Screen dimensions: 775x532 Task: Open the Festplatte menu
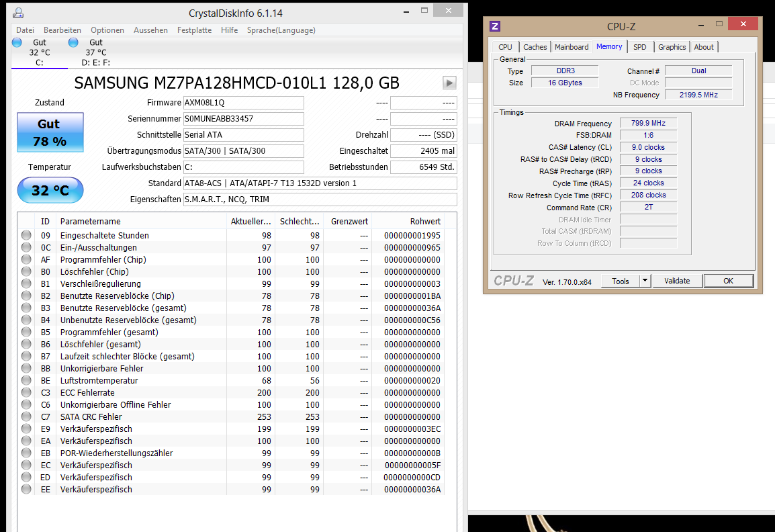[194, 30]
